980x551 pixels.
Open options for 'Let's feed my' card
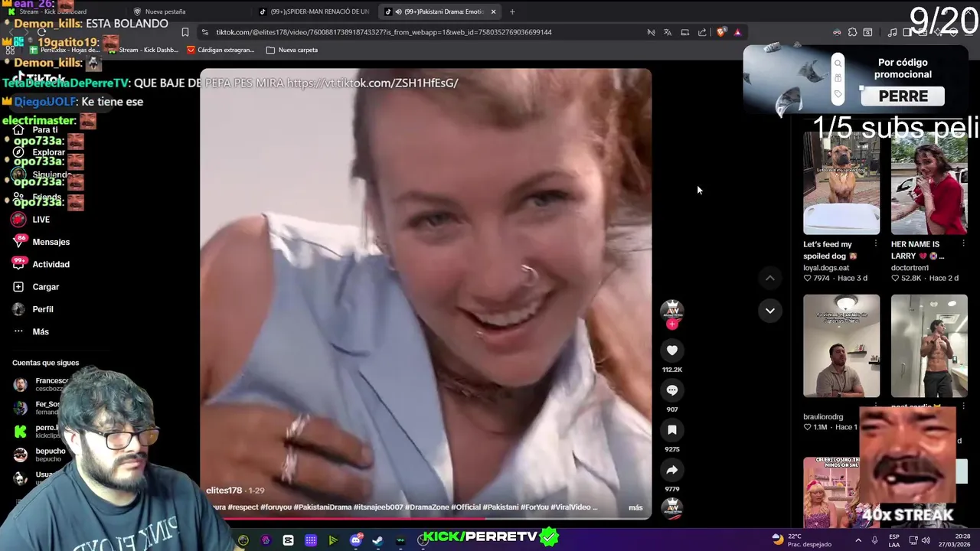pyautogui.click(x=875, y=244)
